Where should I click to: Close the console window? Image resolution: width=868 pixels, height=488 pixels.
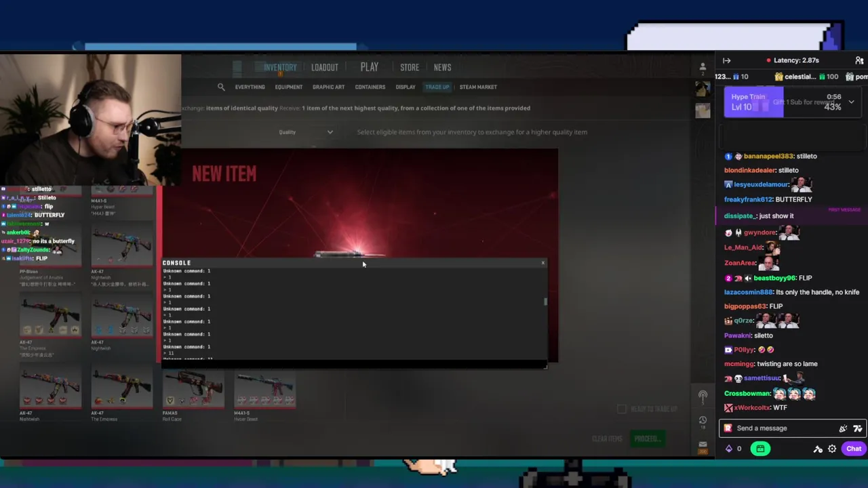[542, 262]
